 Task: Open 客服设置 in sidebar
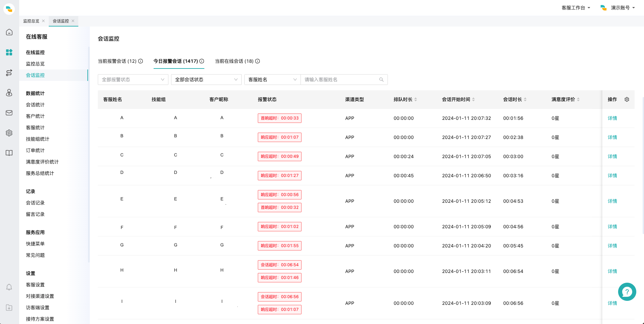tap(35, 285)
